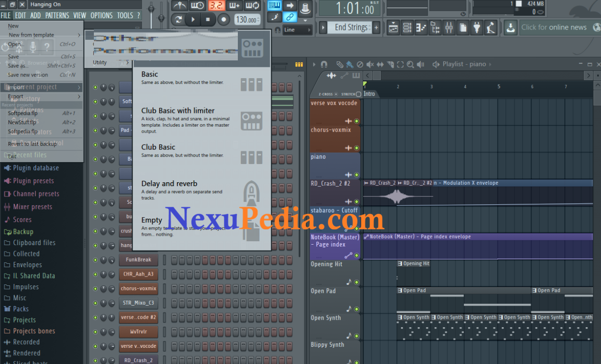This screenshot has width=601, height=364.
Task: Click the WvTrvlr channel button
Action: tap(139, 332)
